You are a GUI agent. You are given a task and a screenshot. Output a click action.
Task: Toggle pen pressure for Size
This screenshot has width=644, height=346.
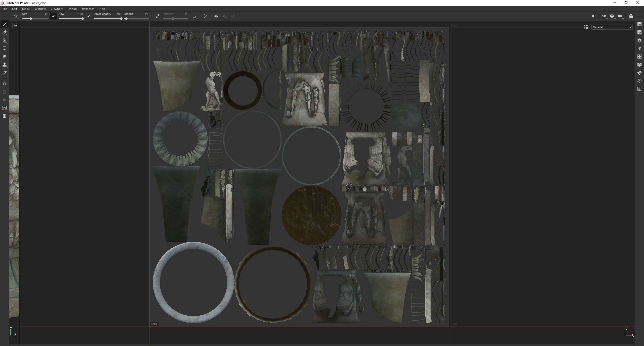pos(53,16)
